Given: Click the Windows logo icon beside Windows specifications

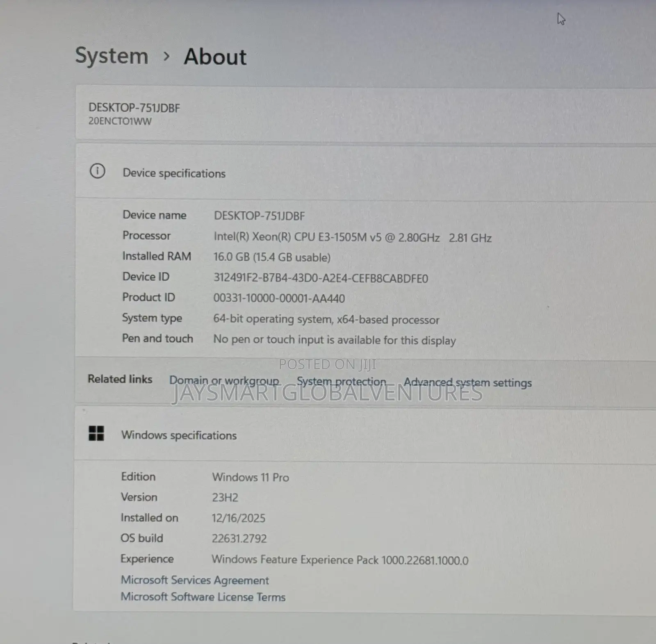Looking at the screenshot, I should click(x=96, y=433).
